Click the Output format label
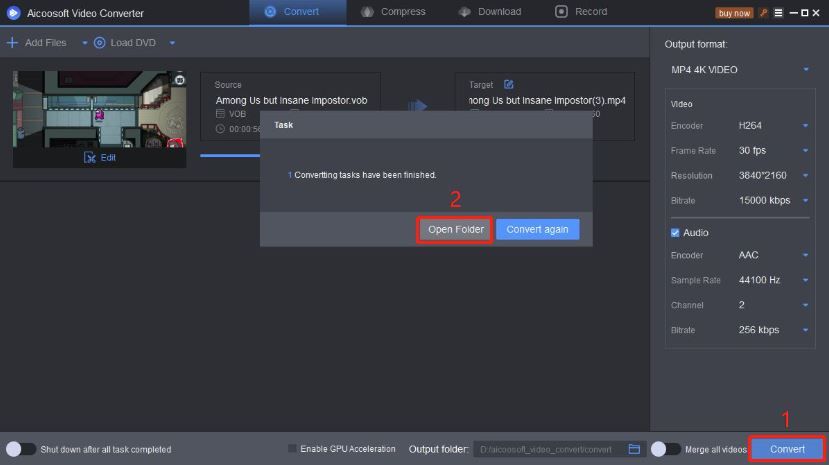This screenshot has width=829, height=465. (x=696, y=44)
